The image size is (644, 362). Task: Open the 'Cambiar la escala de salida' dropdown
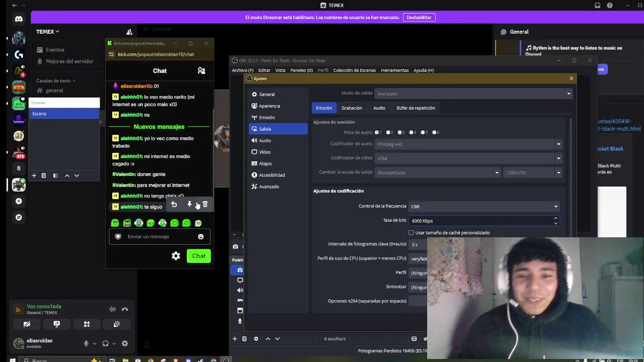pyautogui.click(x=437, y=172)
